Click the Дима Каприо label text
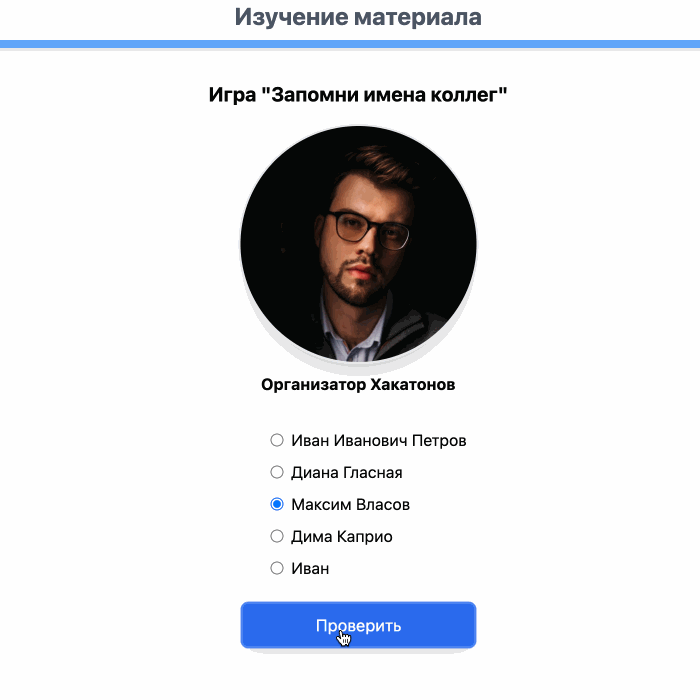 pos(342,537)
